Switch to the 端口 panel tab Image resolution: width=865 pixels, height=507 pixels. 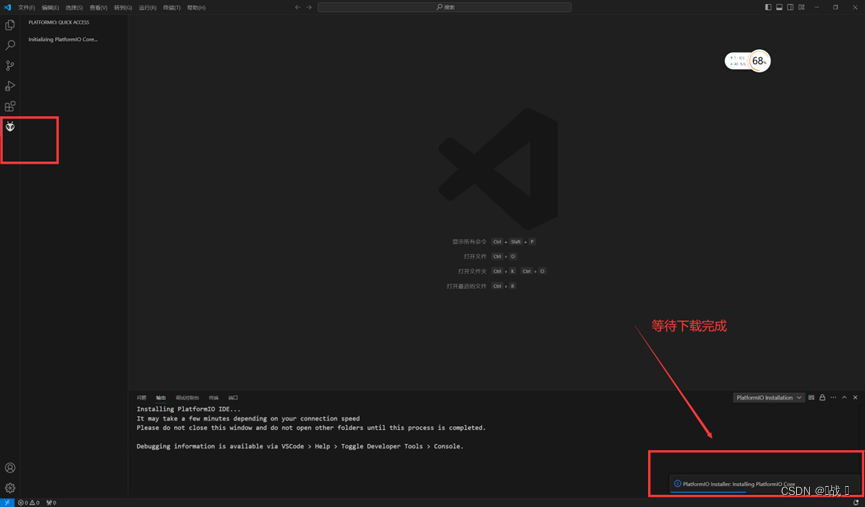[x=233, y=398]
